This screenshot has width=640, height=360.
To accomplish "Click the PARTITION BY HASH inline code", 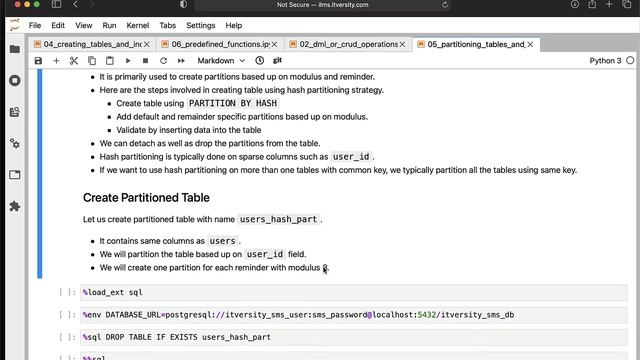I will 233,103.
